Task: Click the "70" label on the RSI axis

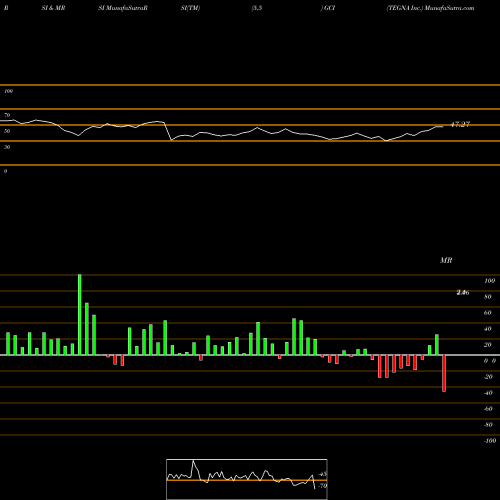Action: 7,115
